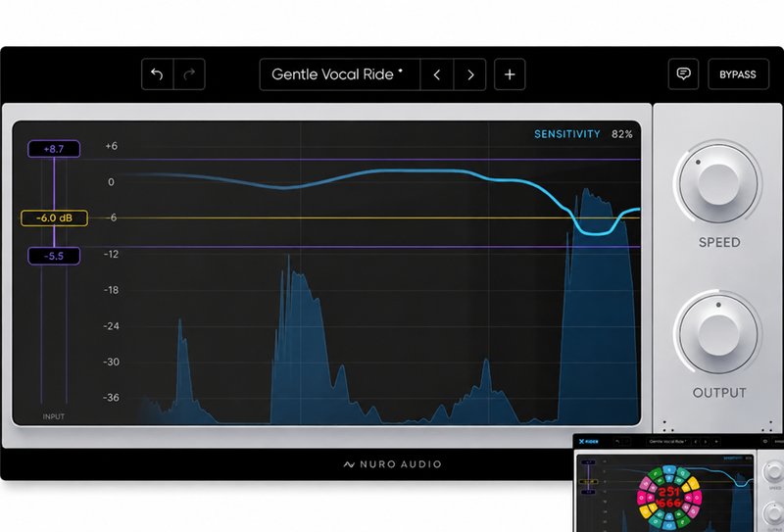Open the feedback speech bubble icon
Screen dimensions: 784x532
[683, 74]
